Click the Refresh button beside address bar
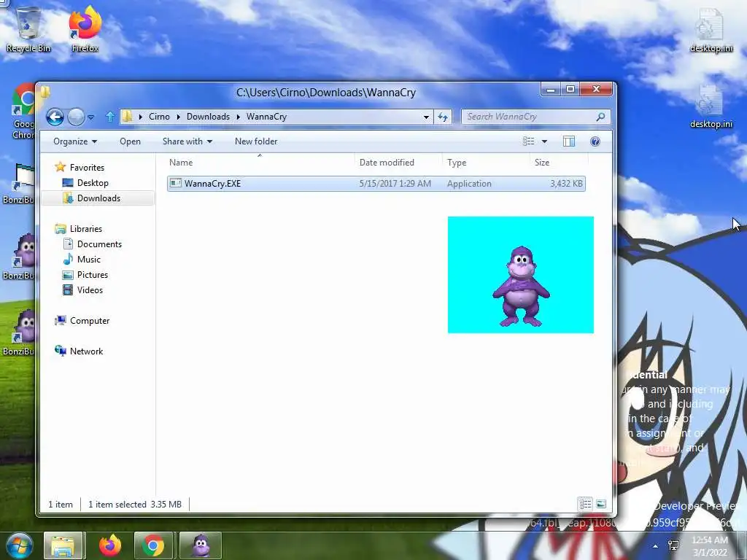 click(443, 117)
